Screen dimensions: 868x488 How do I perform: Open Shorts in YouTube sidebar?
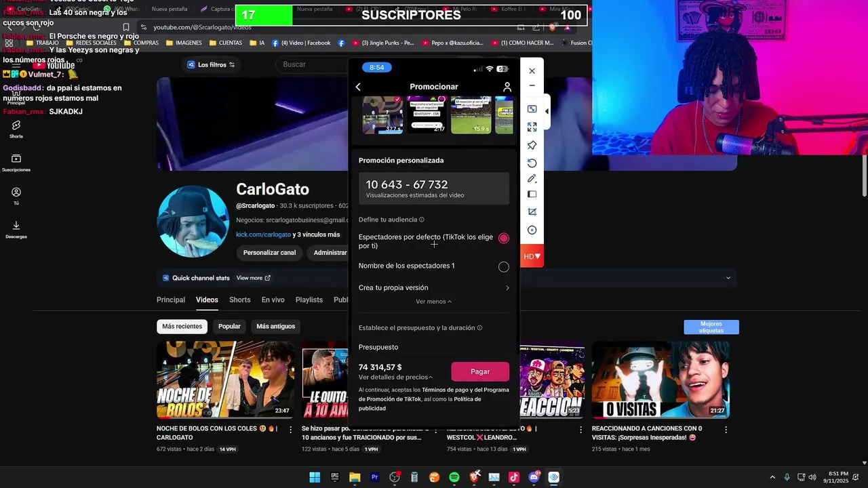point(16,129)
